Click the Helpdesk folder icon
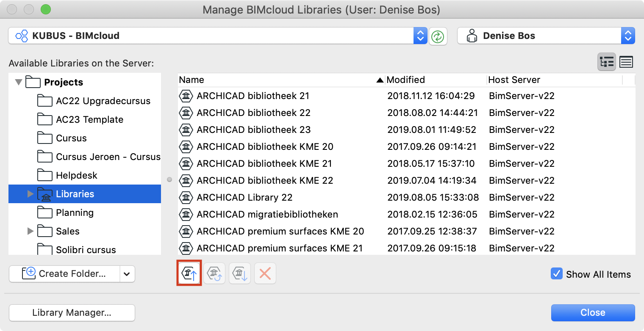The image size is (644, 331). [44, 175]
